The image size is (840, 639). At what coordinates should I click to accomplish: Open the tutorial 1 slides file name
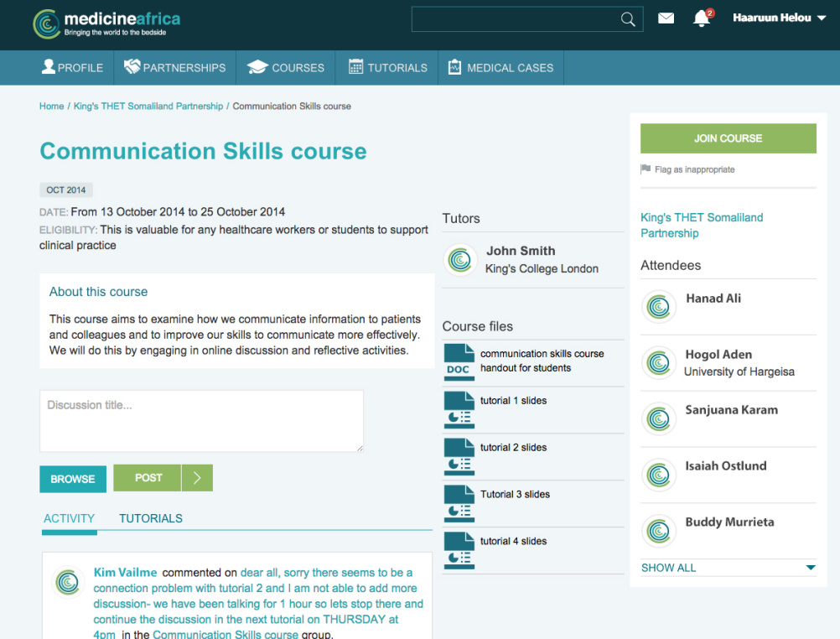(x=513, y=401)
